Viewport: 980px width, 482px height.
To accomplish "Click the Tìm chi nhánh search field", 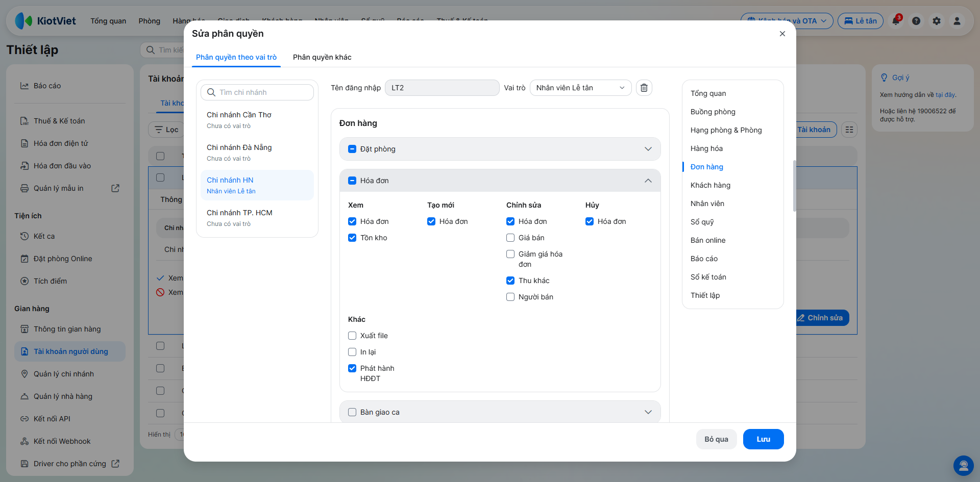I will [257, 92].
